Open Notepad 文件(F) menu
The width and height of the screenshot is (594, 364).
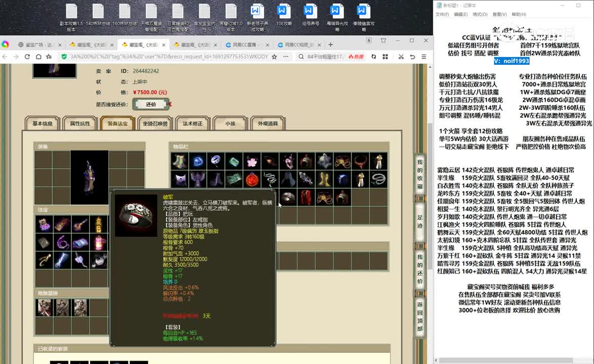tap(442, 14)
